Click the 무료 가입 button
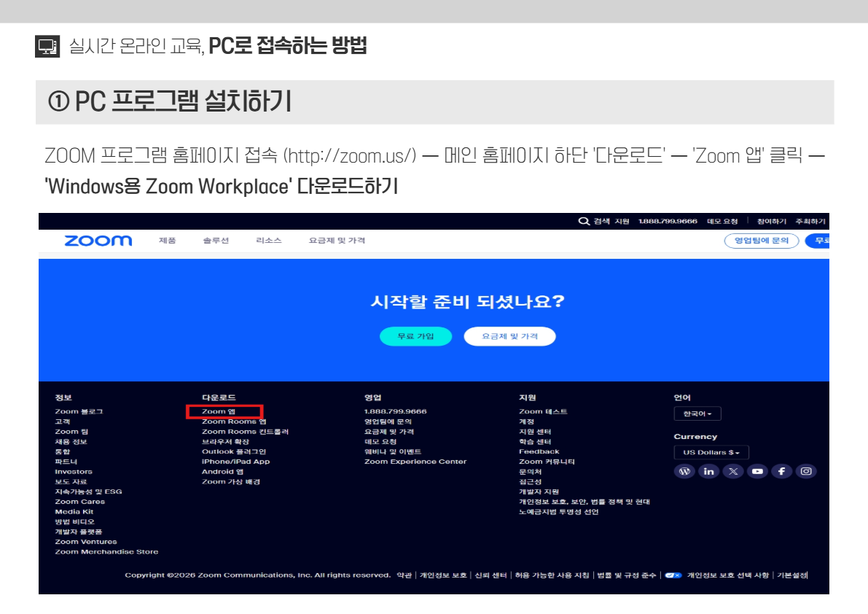Image resolution: width=868 pixels, height=614 pixels. point(415,336)
